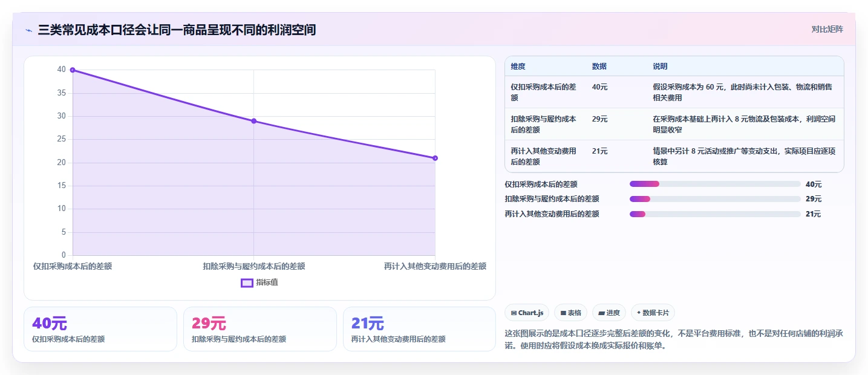Select the 表格 tag chip
The image size is (868, 375).
(x=570, y=313)
